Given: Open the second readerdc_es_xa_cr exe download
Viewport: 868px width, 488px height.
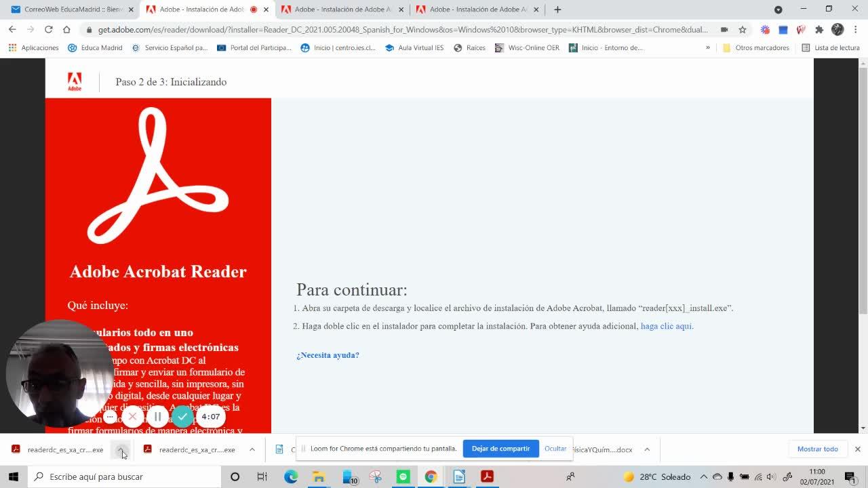Looking at the screenshot, I should 190,449.
